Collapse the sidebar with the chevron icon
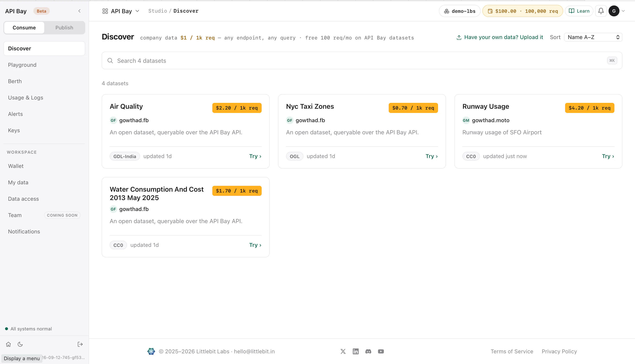Image resolution: width=635 pixels, height=364 pixels. pyautogui.click(x=79, y=11)
